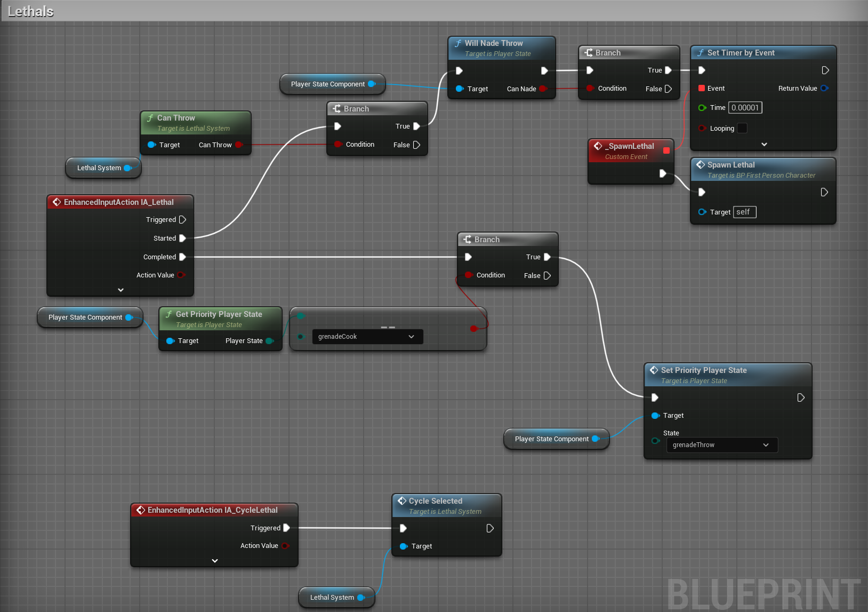This screenshot has height=612, width=868.
Task: Click the State enum pin on Set Priority
Action: (655, 441)
